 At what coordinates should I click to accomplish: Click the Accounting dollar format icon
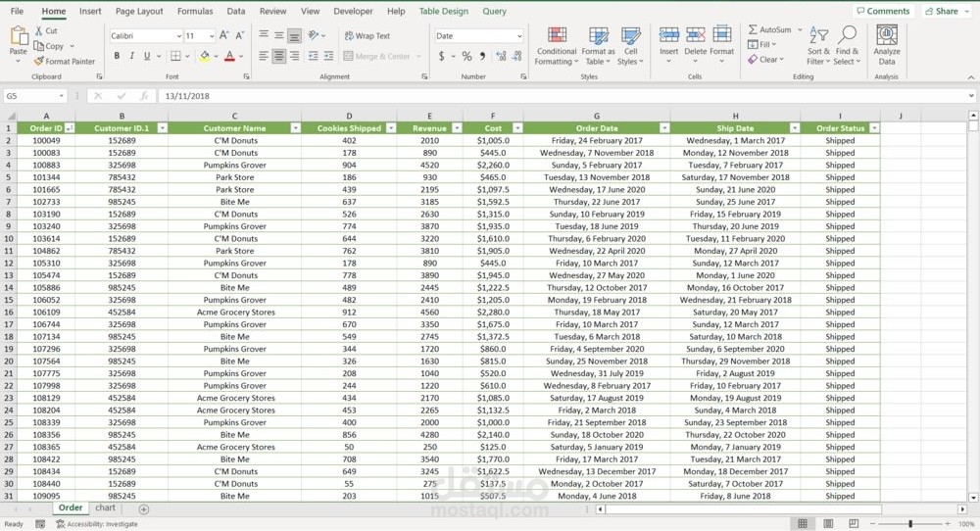pos(441,56)
